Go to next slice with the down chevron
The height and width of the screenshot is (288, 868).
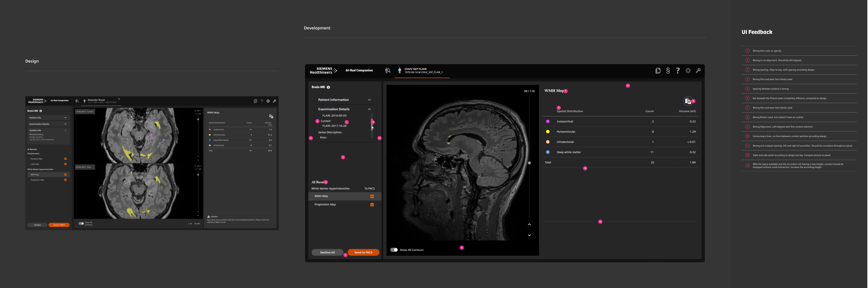point(529,235)
